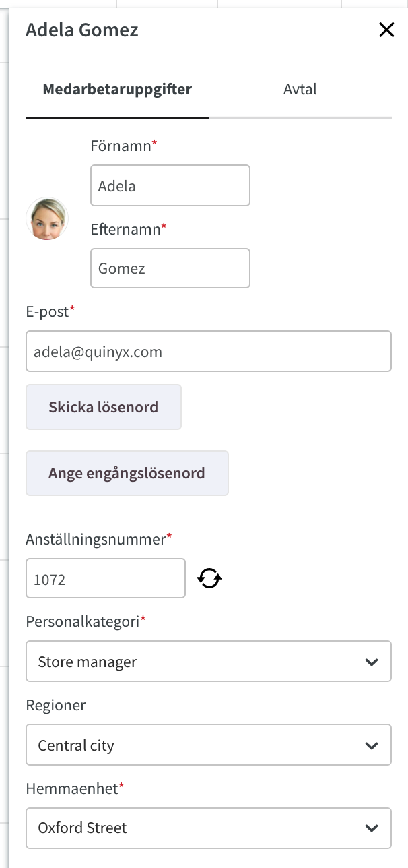Screen dimensions: 408x868
Task: Switch to the Avtal tab
Action: 300,89
